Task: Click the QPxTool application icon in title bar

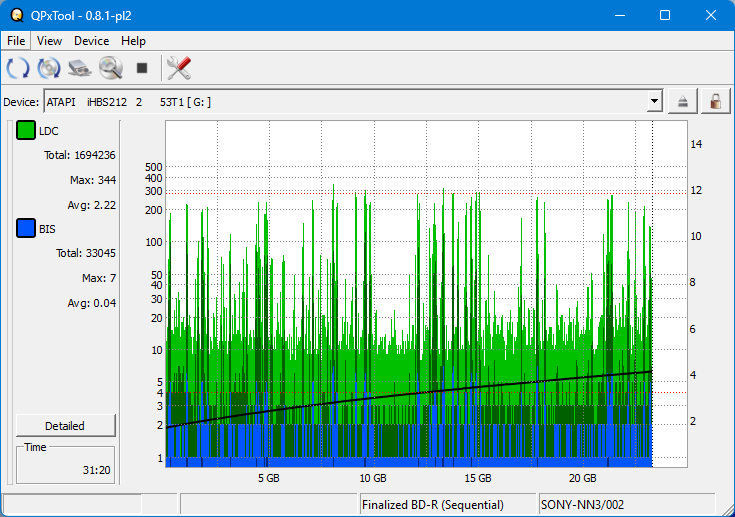Action: pyautogui.click(x=17, y=15)
